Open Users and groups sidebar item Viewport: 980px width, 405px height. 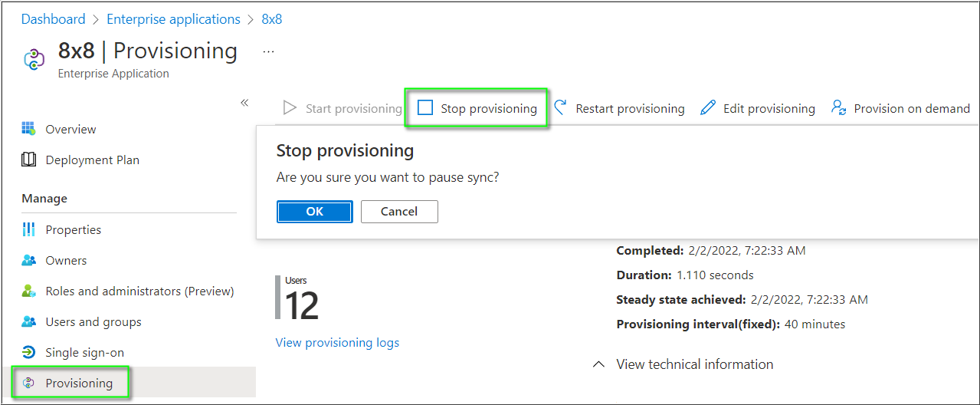pos(93,321)
